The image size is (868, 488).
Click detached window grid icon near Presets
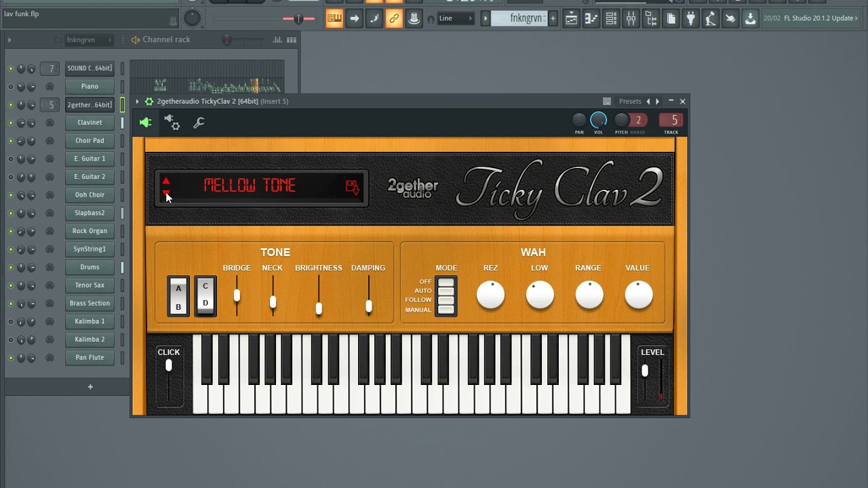[x=607, y=102]
